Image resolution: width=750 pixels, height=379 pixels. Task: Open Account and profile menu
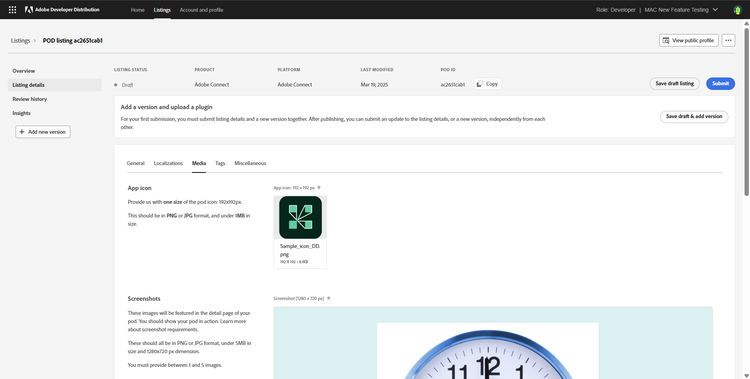coord(201,10)
